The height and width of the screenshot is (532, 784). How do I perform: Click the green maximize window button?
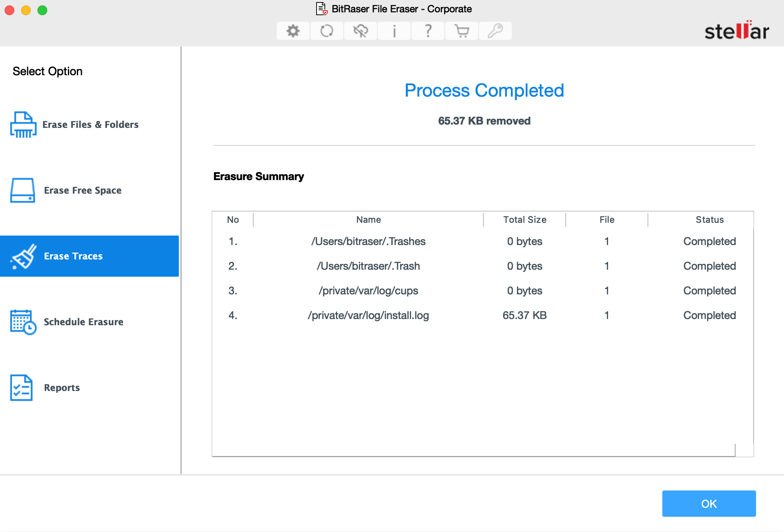click(x=42, y=10)
